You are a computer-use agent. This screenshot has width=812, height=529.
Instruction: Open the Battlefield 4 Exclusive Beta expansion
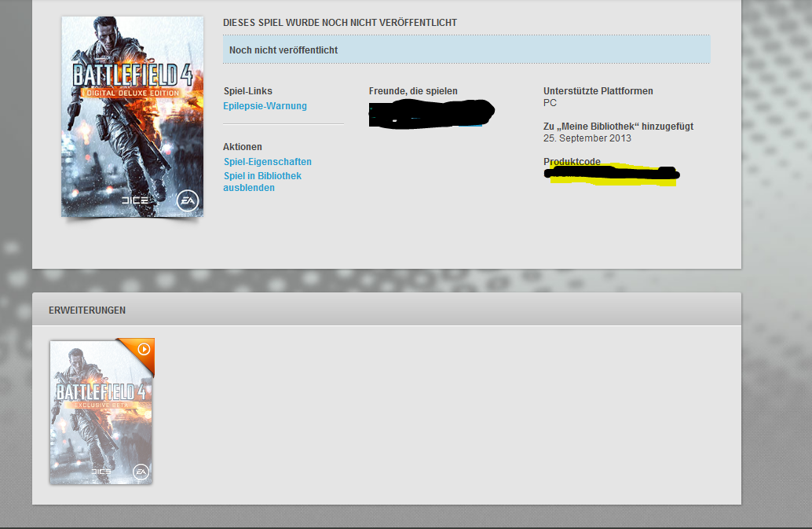[101, 413]
